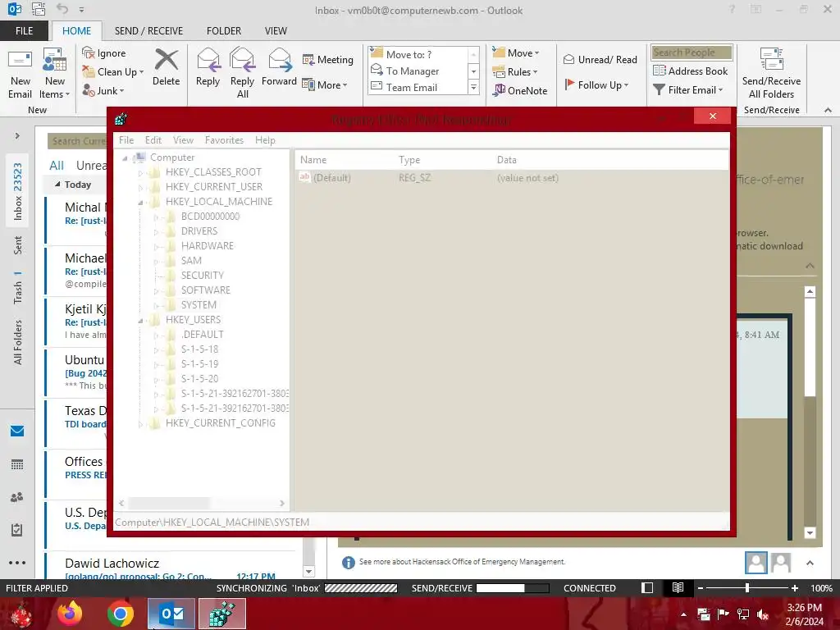This screenshot has width=840, height=630.
Task: Switch to the FOLDER ribbon tab
Action: tap(224, 30)
